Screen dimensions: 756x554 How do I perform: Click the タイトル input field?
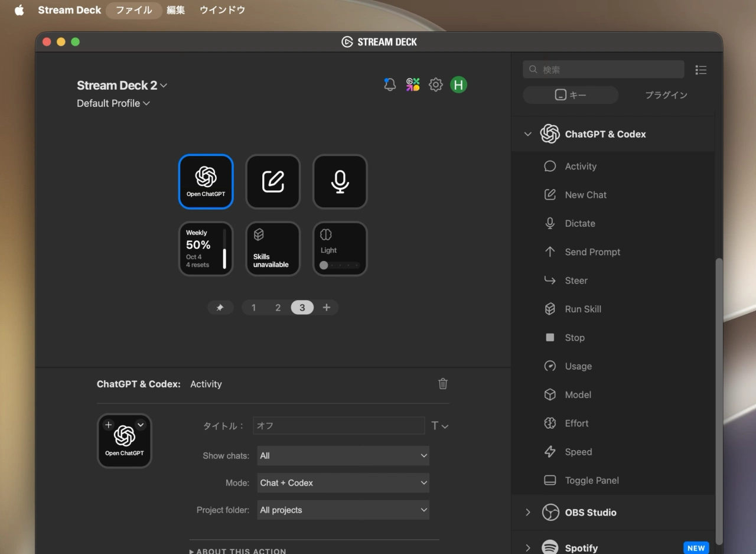(x=339, y=426)
